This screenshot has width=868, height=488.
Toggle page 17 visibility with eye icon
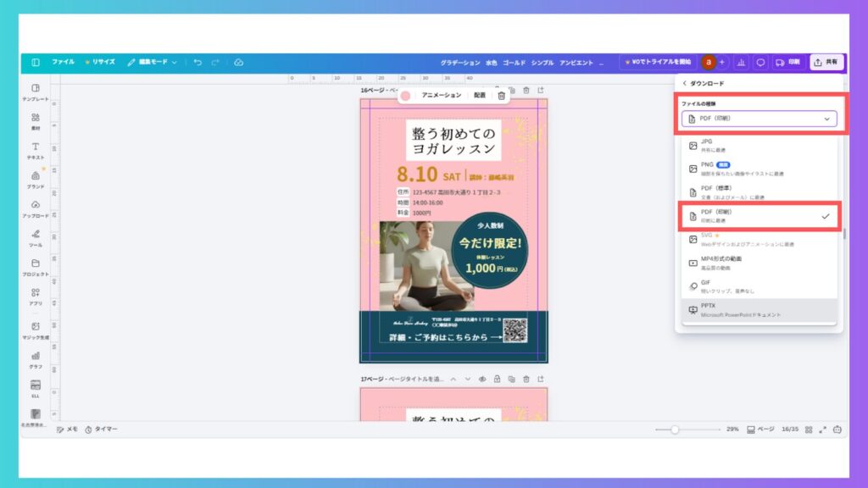click(x=481, y=379)
